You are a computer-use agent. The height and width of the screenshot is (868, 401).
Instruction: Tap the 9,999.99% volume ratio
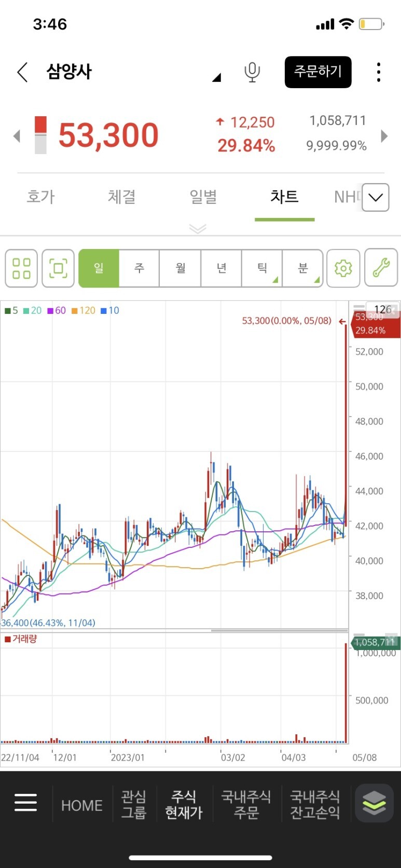336,146
